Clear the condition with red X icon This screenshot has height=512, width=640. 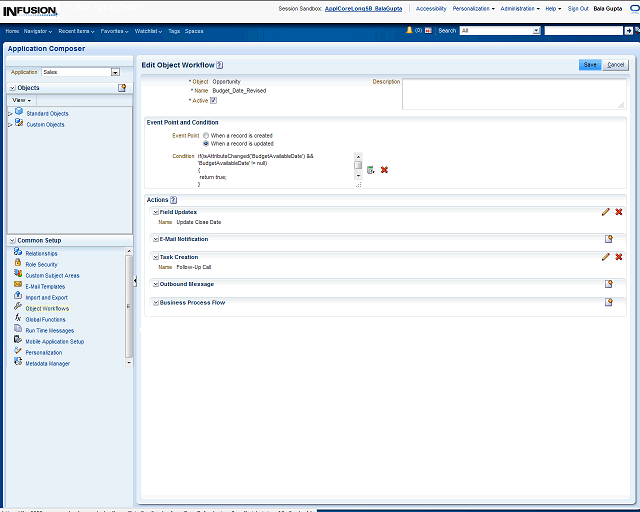(384, 170)
